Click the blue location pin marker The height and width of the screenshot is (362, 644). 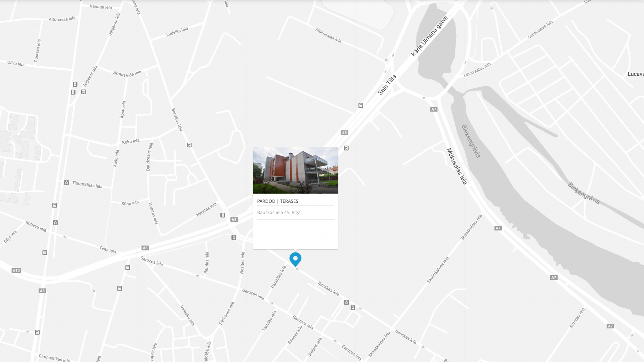(x=295, y=259)
